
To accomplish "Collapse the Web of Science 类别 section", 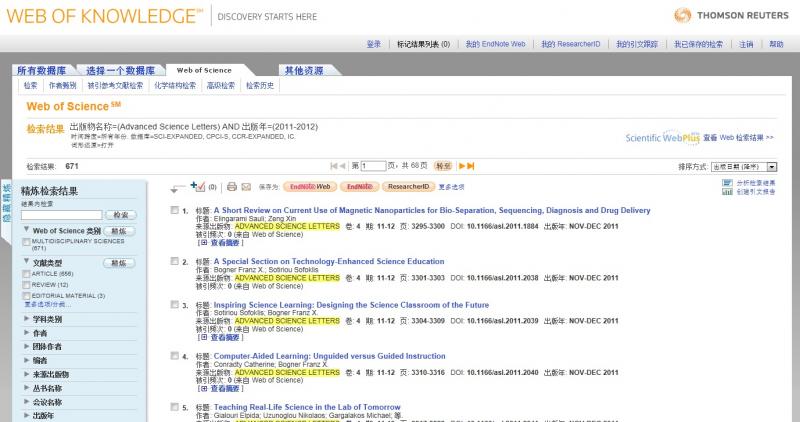I will [x=27, y=230].
